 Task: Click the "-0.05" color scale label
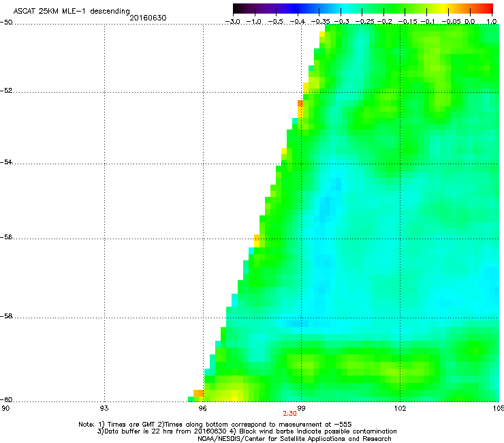[x=451, y=22]
